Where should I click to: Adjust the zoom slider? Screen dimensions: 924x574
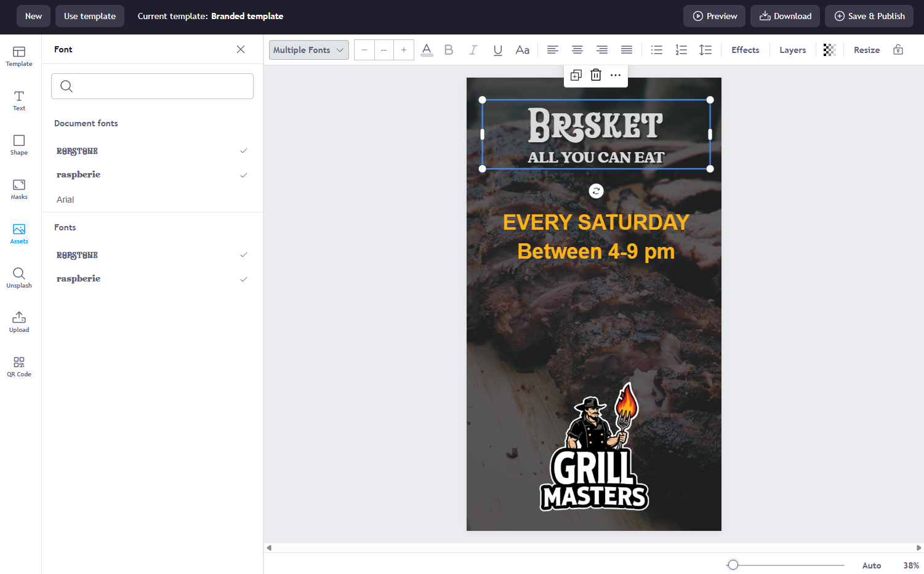click(733, 564)
